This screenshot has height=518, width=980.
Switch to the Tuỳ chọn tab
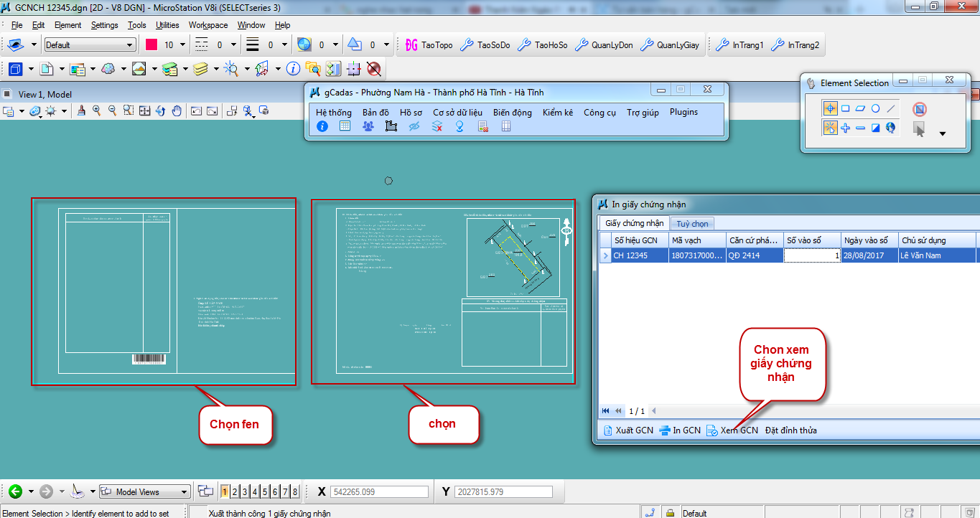[692, 224]
